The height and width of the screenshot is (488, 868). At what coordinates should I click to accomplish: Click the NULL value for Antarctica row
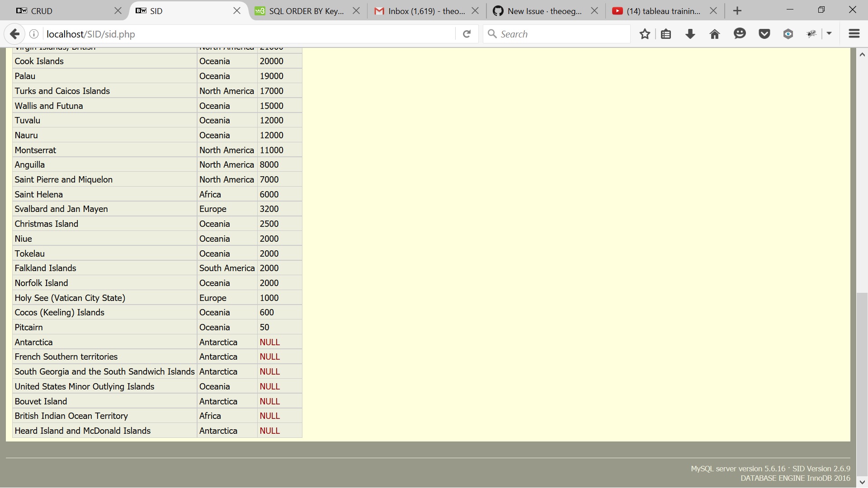point(269,342)
